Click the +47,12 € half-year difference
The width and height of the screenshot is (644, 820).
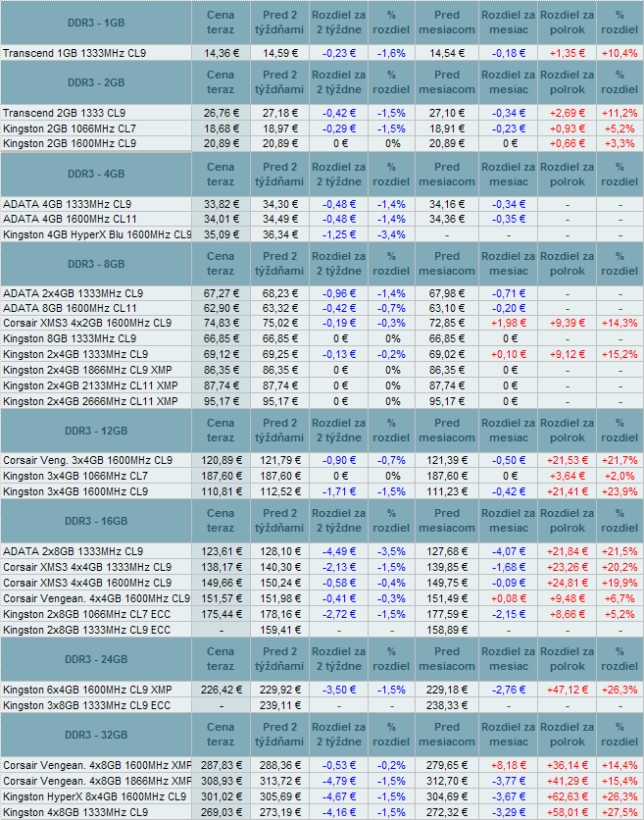click(568, 690)
